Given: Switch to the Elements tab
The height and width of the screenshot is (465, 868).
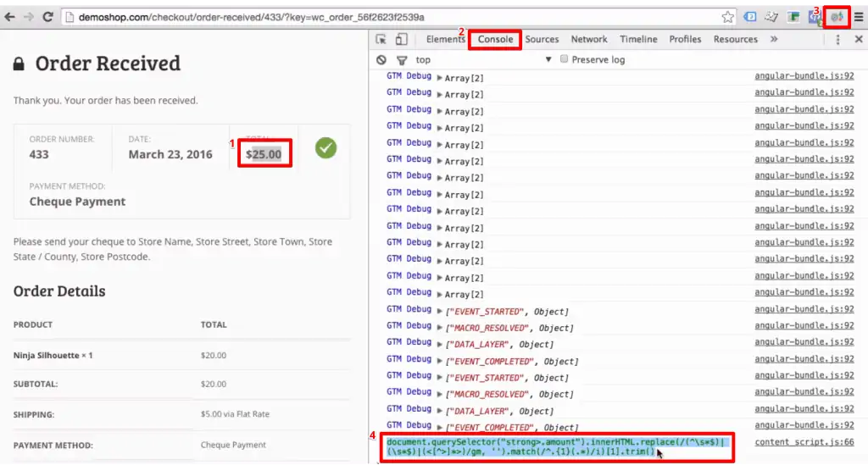Looking at the screenshot, I should pyautogui.click(x=446, y=39).
